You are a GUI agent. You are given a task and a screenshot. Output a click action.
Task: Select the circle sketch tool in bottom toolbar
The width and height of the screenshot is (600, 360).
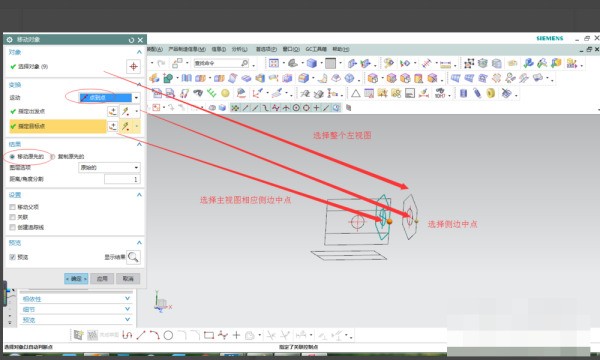pos(168,336)
